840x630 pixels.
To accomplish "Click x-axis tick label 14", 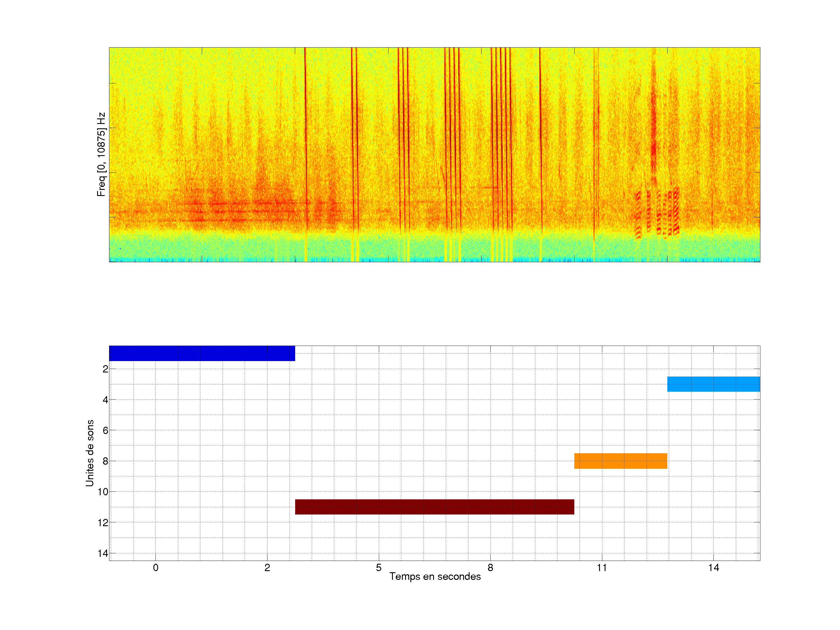I will tap(713, 568).
